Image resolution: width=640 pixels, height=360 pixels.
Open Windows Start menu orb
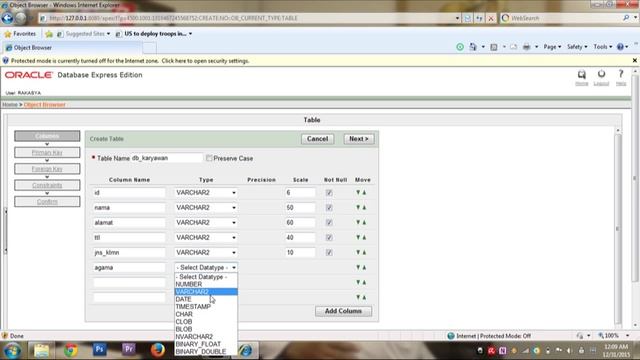pyautogui.click(x=12, y=350)
